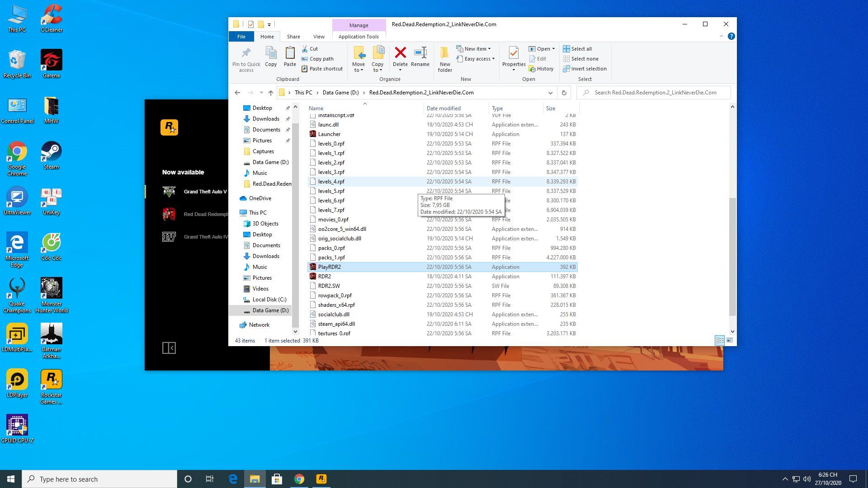This screenshot has width=868, height=488.
Task: Open the Move to dropdown
Action: pyautogui.click(x=359, y=59)
